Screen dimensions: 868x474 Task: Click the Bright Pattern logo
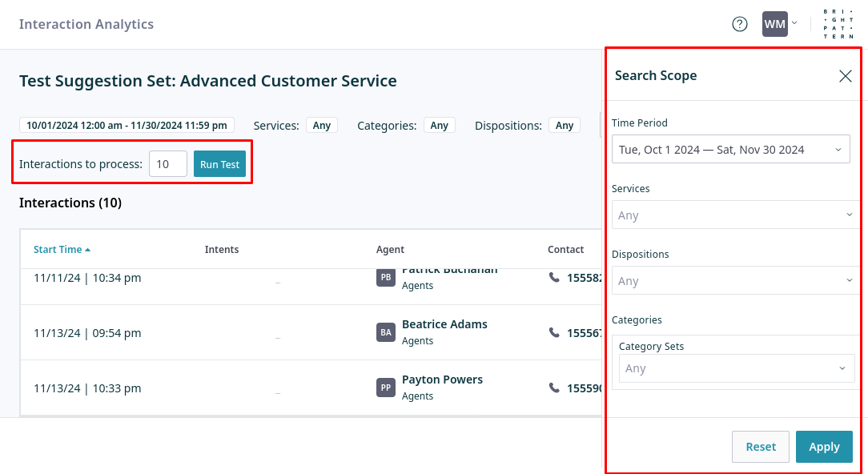pos(838,24)
